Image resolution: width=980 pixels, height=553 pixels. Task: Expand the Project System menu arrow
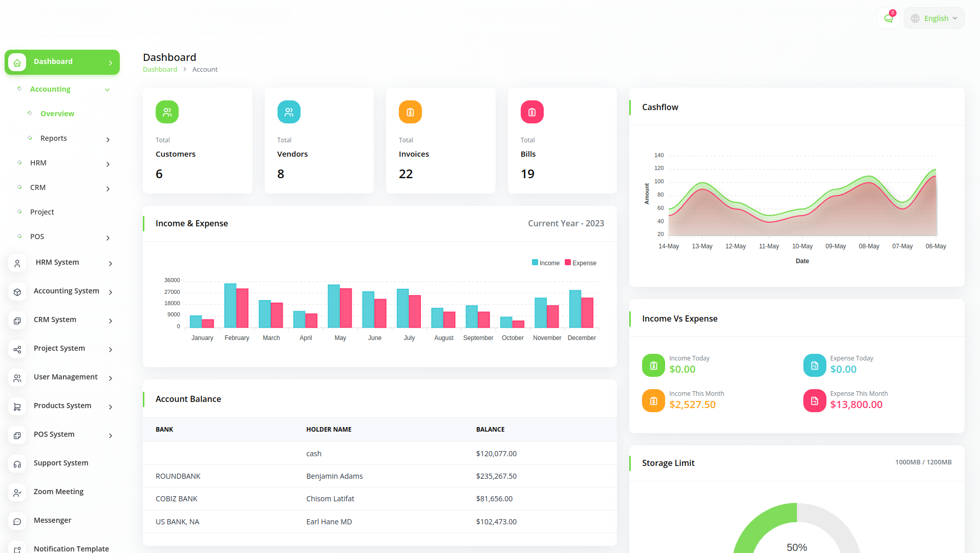pos(111,349)
